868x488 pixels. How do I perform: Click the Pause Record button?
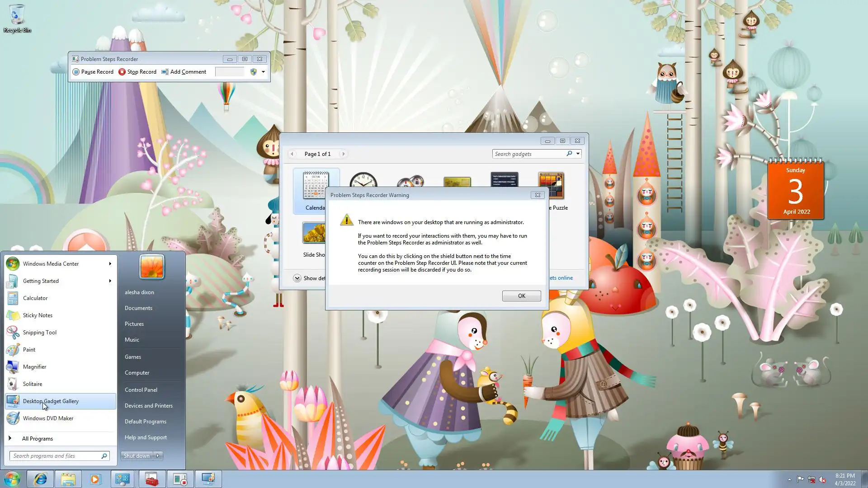[93, 72]
